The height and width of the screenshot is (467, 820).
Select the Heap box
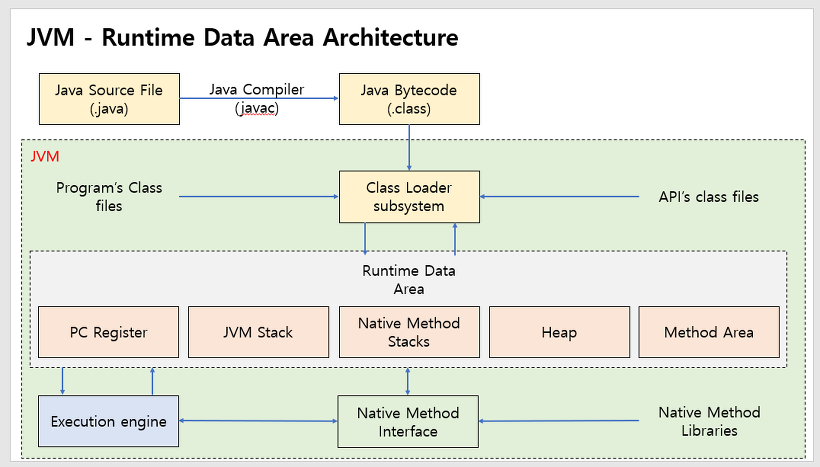(x=559, y=332)
